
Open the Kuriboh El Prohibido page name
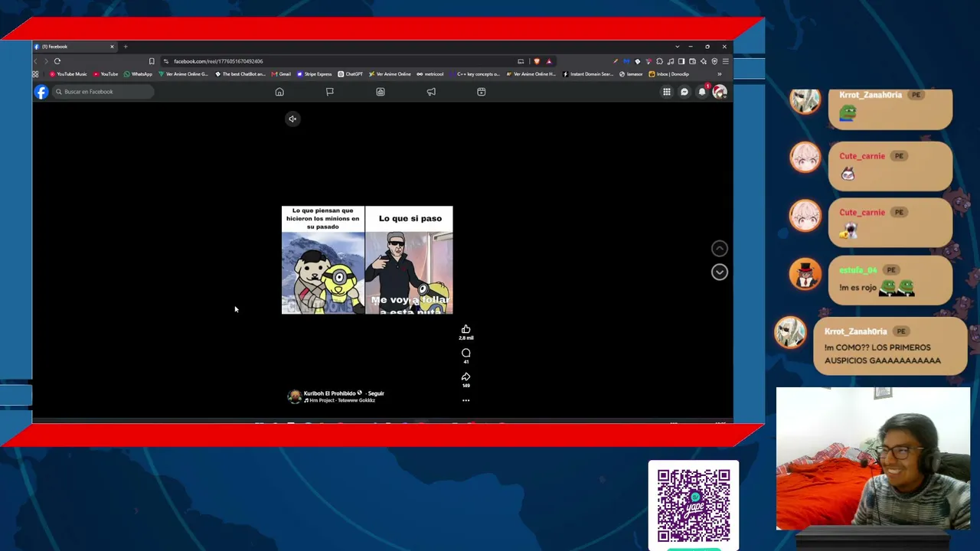[x=329, y=393]
